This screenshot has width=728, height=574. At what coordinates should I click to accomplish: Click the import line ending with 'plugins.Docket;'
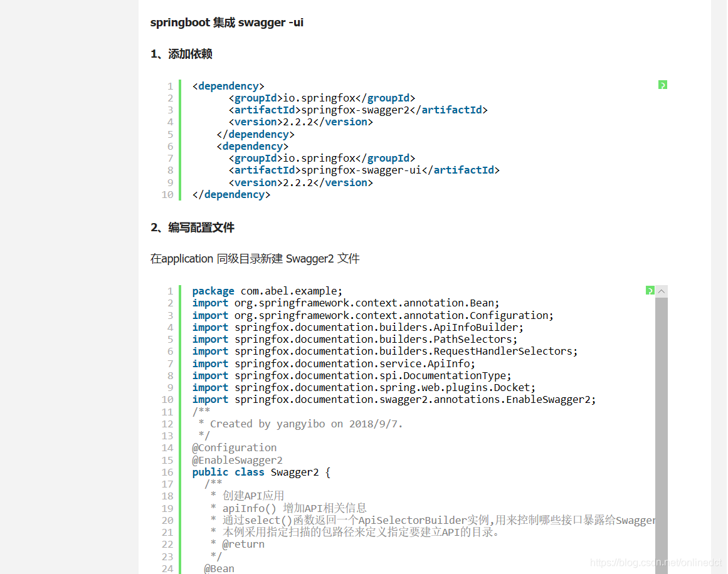[364, 387]
